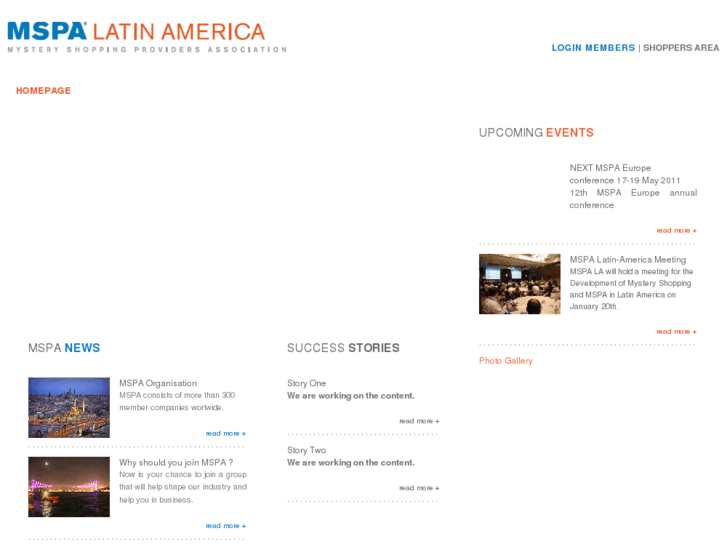This screenshot has height=545, width=727.
Task: Read more of Story One
Action: (x=419, y=421)
